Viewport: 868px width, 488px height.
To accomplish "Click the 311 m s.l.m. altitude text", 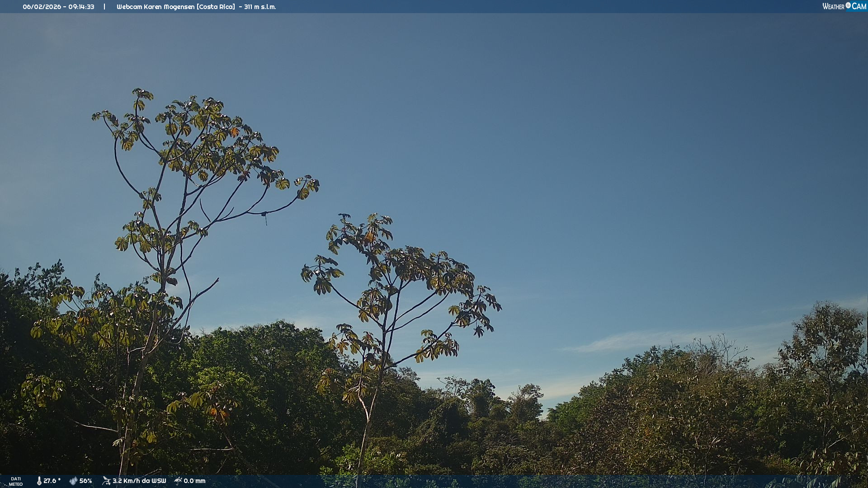I will [260, 7].
